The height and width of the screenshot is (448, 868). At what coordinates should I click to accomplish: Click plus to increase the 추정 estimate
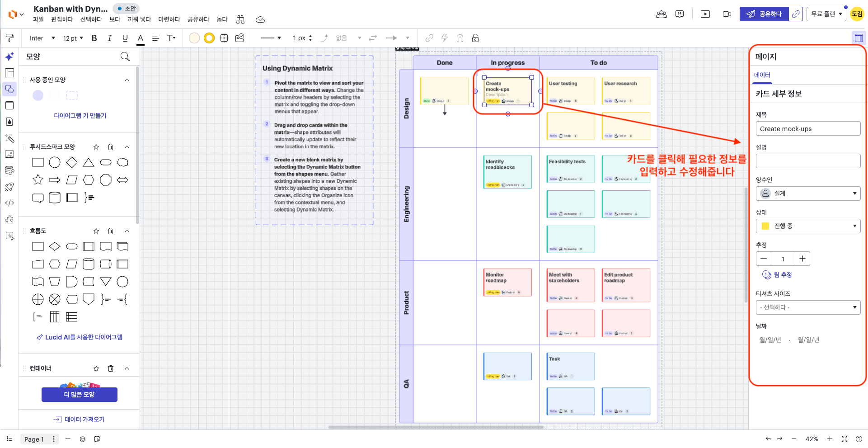click(802, 259)
